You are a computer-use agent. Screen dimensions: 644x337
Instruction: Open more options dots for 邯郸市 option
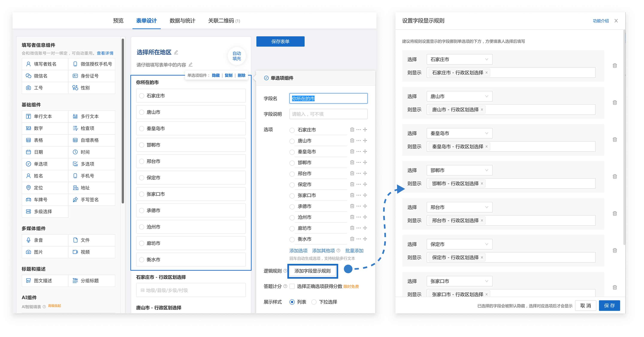(x=358, y=162)
